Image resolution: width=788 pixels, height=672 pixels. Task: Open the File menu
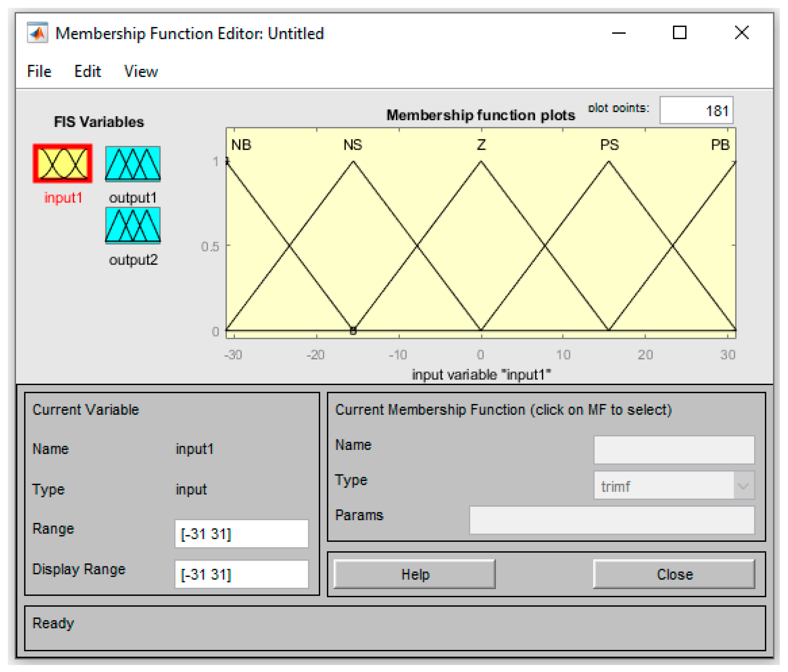(x=39, y=71)
